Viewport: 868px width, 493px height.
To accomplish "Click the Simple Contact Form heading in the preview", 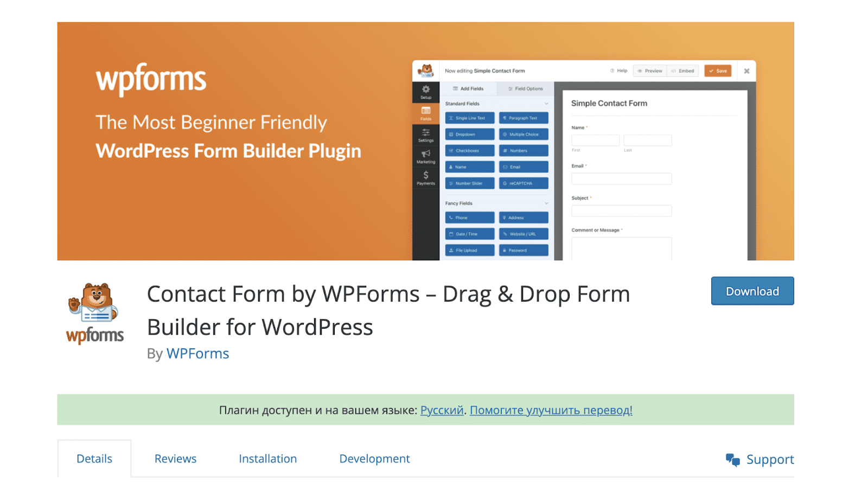I will pyautogui.click(x=609, y=104).
